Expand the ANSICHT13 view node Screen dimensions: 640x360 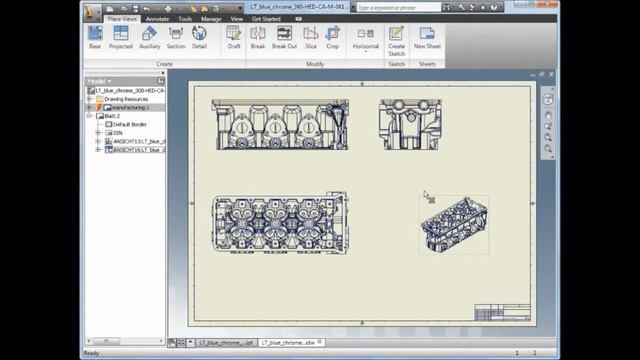pyautogui.click(x=98, y=142)
